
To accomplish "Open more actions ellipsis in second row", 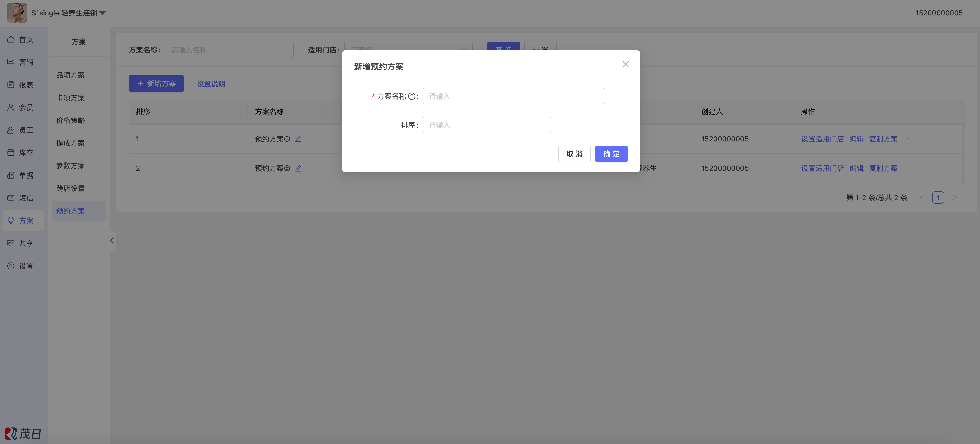I will tap(906, 168).
